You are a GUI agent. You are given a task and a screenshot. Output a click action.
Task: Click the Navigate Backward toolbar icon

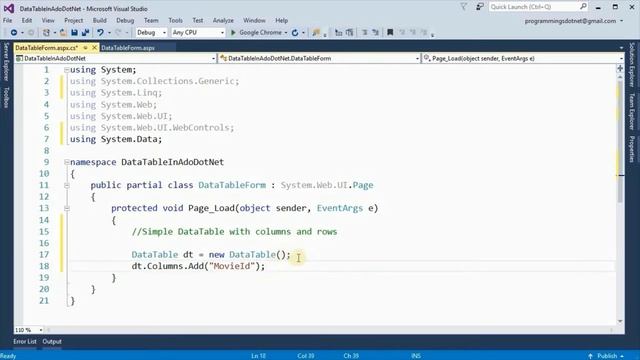(14, 32)
